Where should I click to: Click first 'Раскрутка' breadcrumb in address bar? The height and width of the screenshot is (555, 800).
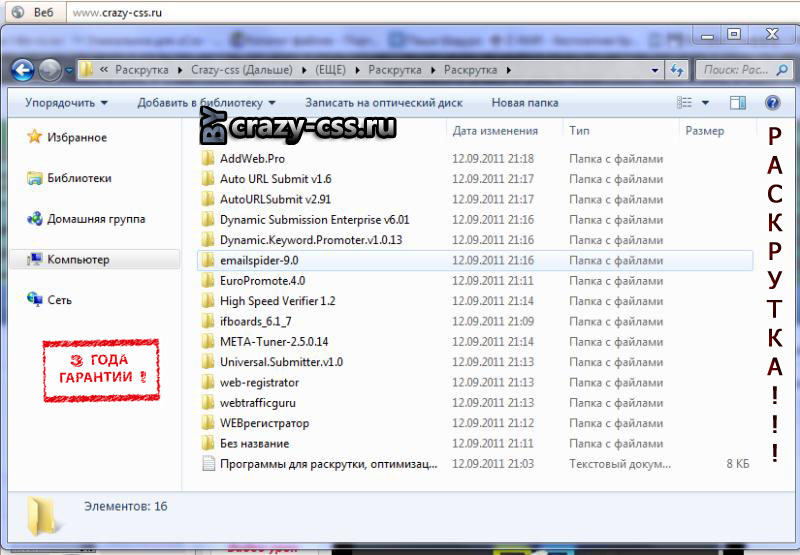click(x=141, y=70)
